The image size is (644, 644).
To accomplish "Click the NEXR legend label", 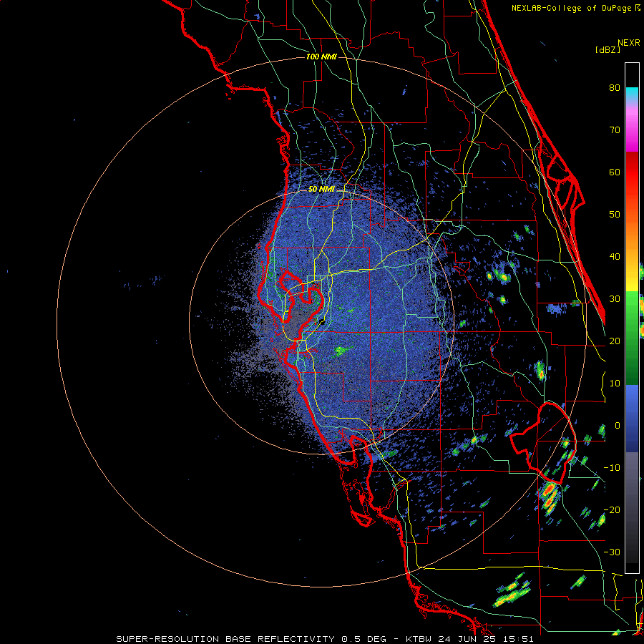I will 628,43.
